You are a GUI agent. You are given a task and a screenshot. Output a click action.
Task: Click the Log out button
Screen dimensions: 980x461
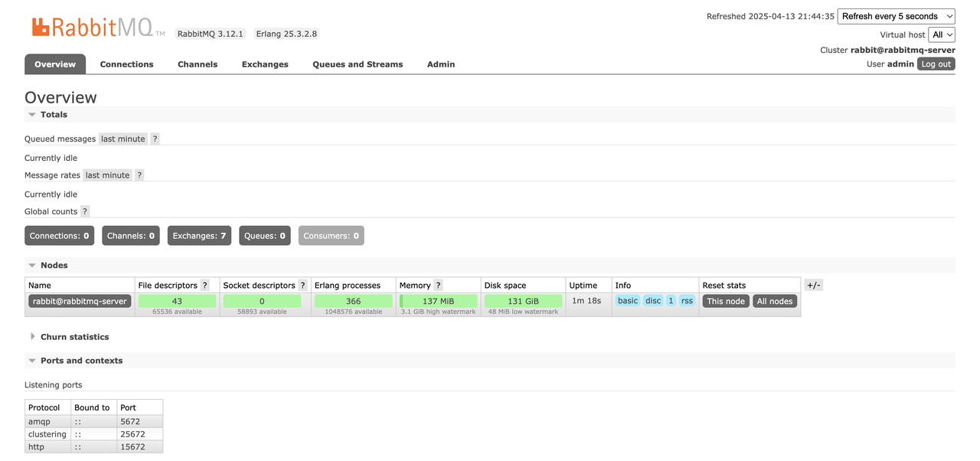click(936, 64)
